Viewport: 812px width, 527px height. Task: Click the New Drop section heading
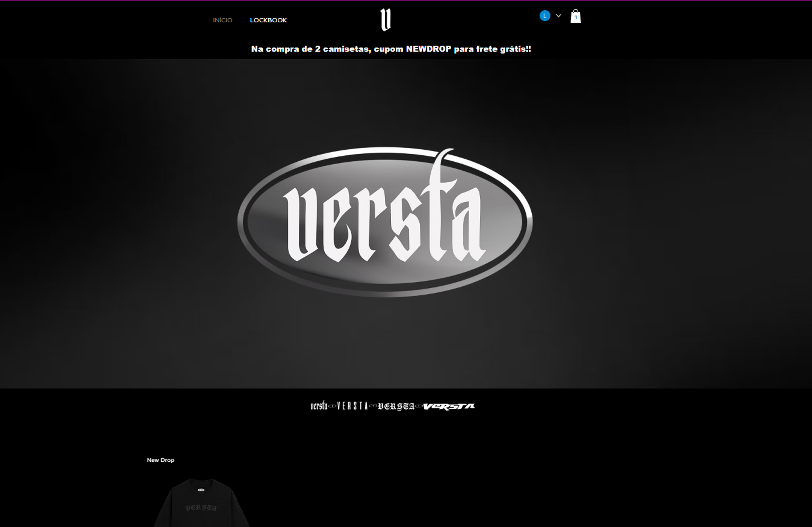pyautogui.click(x=160, y=460)
